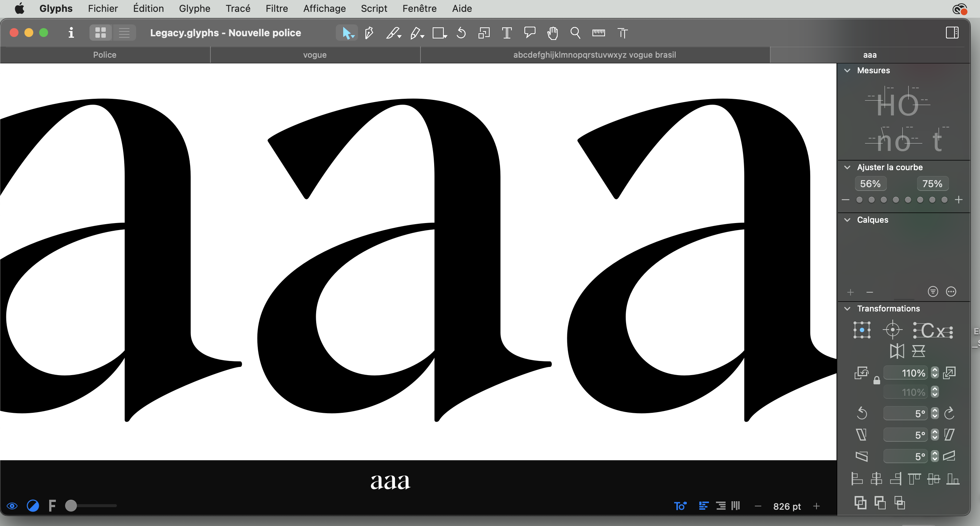Collapse the Ajuster la courbe section
Viewport: 980px width, 526px height.
(847, 168)
